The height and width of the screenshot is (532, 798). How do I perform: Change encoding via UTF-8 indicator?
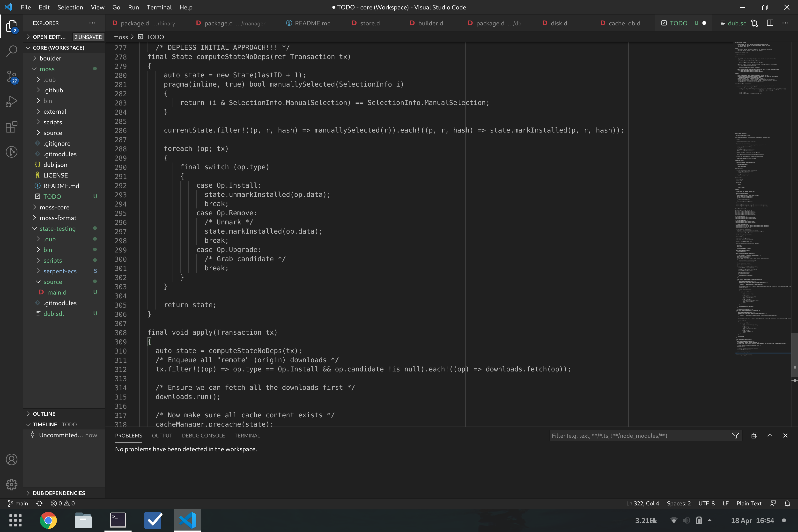[706, 503]
